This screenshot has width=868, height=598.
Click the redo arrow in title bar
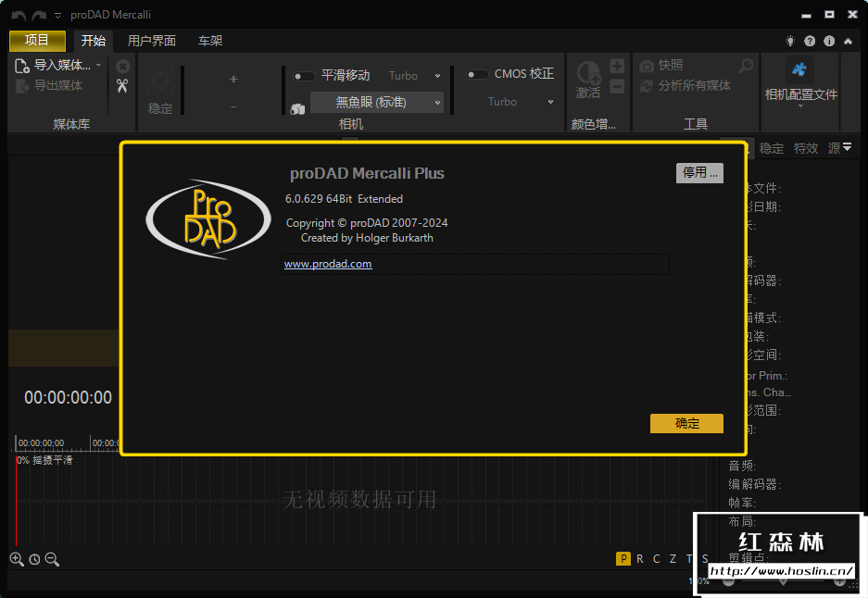tap(39, 15)
